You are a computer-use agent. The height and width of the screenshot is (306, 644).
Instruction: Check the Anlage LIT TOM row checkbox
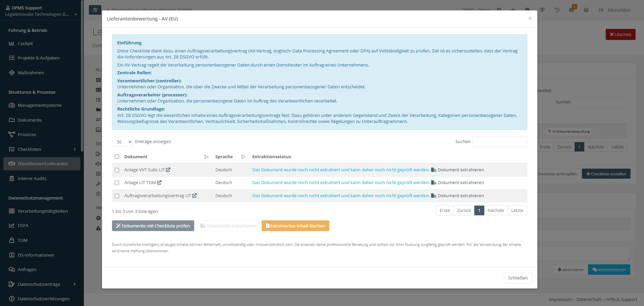pyautogui.click(x=117, y=183)
